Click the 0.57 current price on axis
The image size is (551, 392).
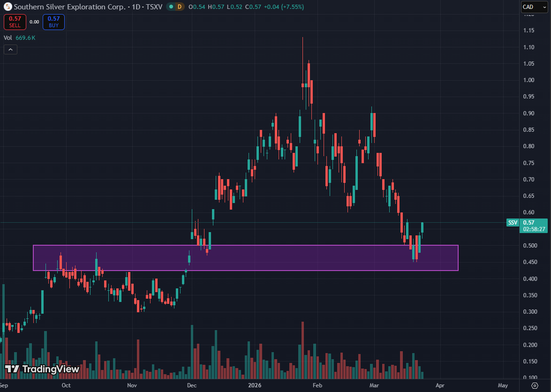(528, 222)
